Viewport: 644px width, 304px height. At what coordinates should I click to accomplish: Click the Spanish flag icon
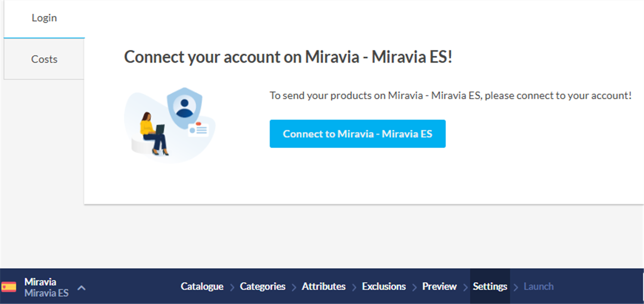pos(8,287)
